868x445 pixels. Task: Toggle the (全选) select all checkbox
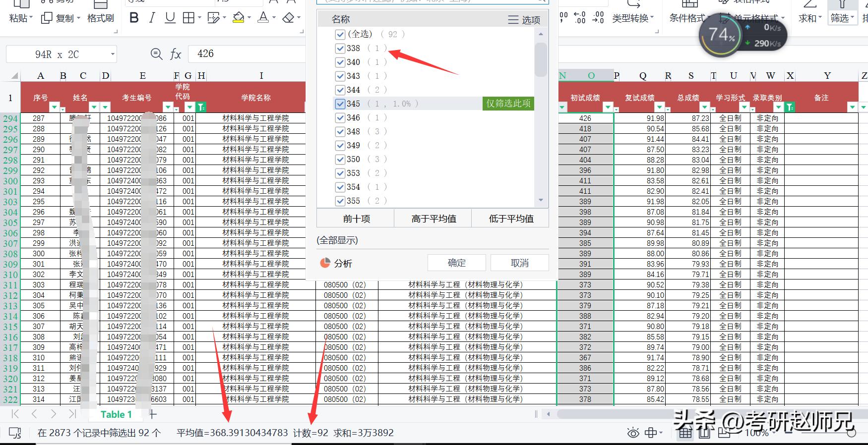coord(340,34)
